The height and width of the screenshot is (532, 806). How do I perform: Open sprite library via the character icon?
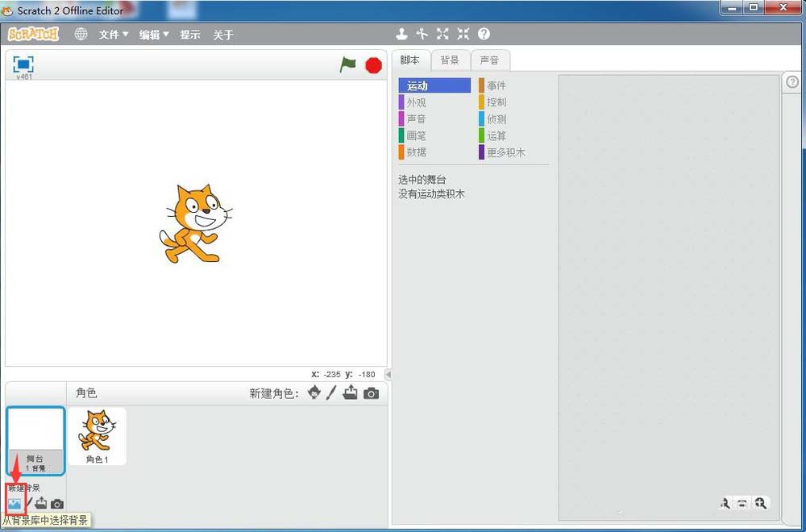pos(313,393)
